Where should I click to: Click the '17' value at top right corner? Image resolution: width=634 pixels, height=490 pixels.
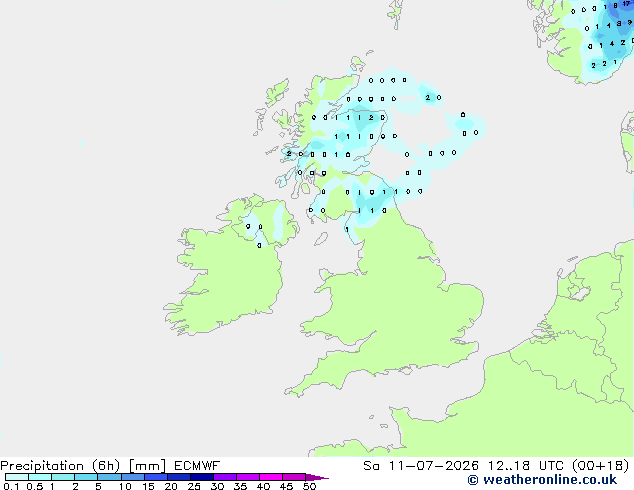(x=626, y=4)
